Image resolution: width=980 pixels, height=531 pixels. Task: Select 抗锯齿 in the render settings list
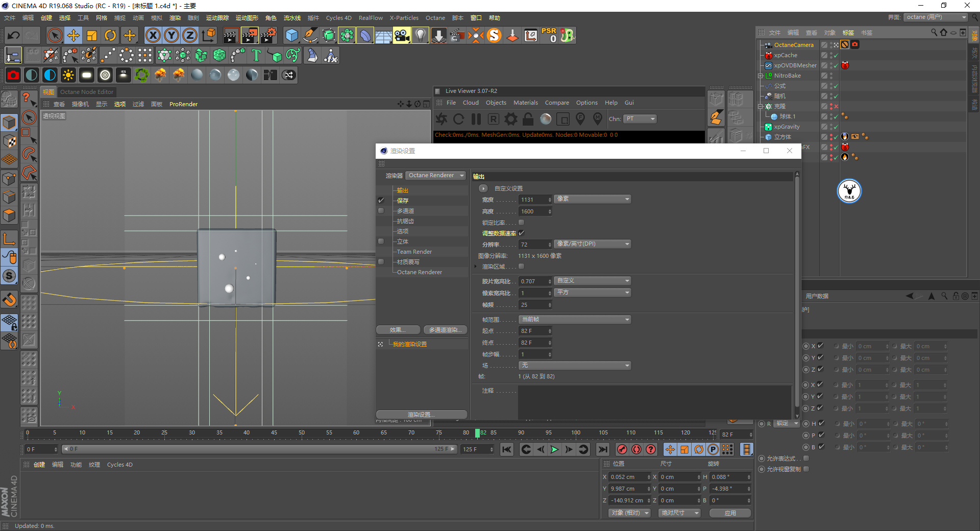point(406,221)
